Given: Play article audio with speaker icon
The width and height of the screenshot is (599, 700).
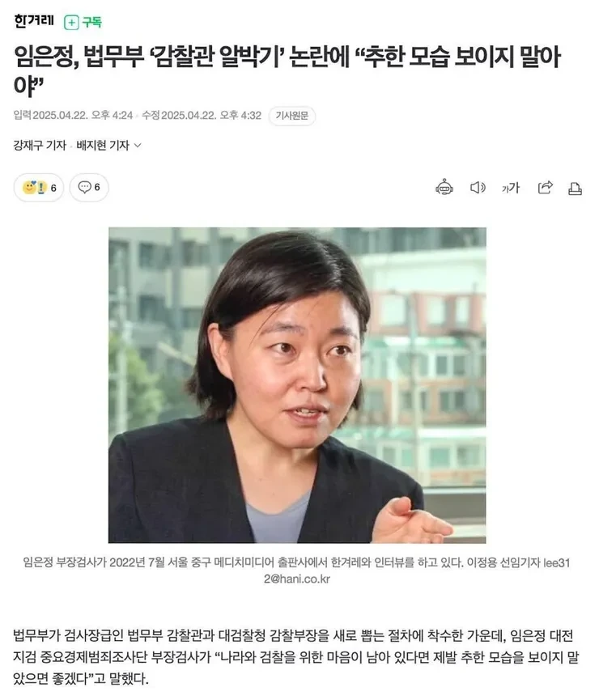Looking at the screenshot, I should click(478, 188).
